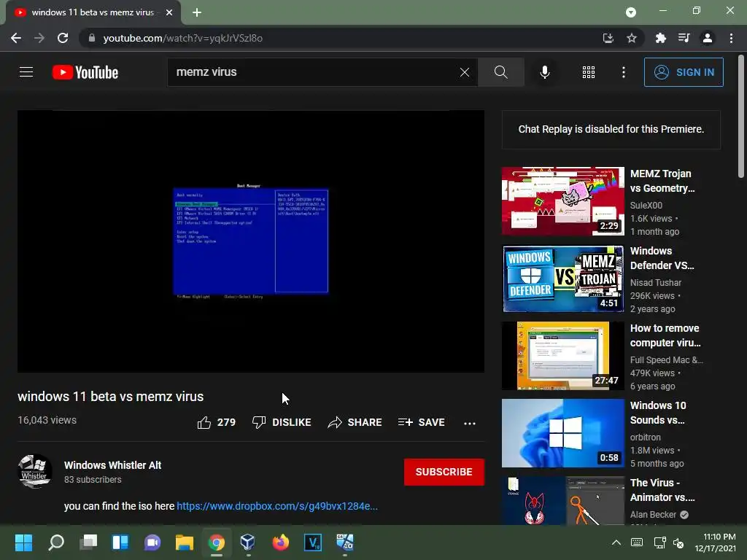747x560 pixels.
Task: Click the DISLIKE button
Action: (282, 422)
